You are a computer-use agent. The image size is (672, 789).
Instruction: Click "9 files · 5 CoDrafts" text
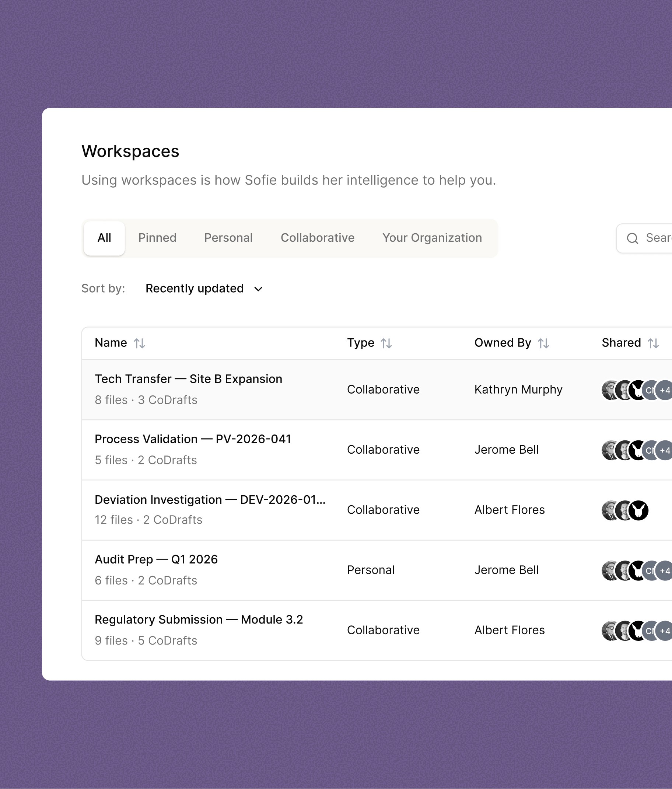(x=146, y=641)
